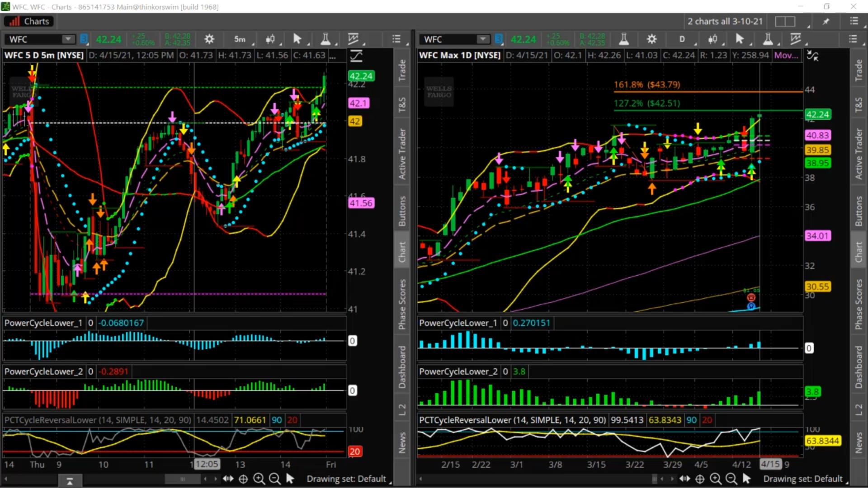
Task: Open right chart symbol WFC dropdown arrow
Action: tap(483, 39)
